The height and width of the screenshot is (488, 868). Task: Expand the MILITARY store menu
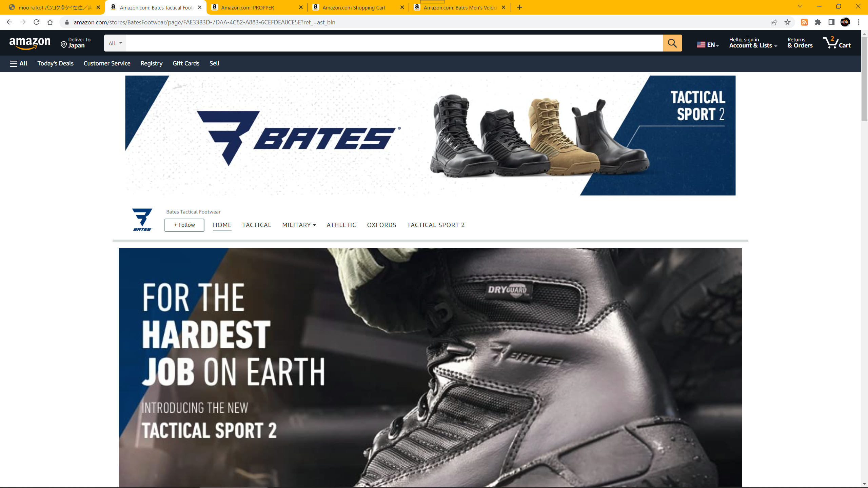click(x=299, y=225)
